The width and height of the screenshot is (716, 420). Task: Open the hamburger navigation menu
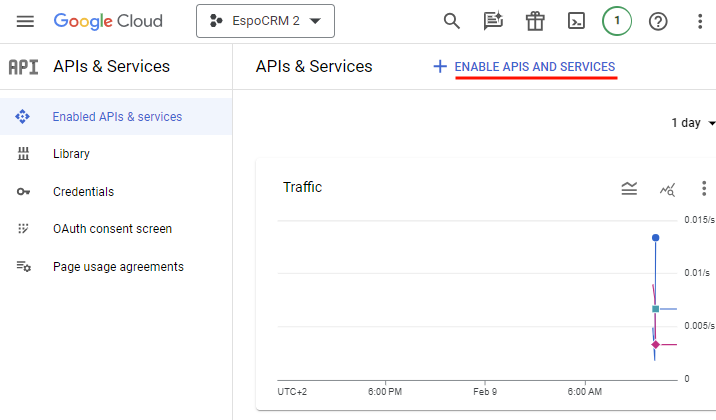(x=26, y=21)
